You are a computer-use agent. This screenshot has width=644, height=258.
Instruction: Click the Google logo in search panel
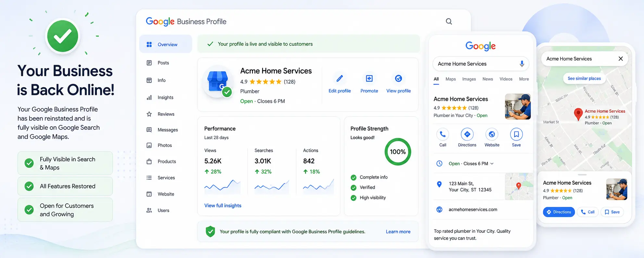coord(481,46)
